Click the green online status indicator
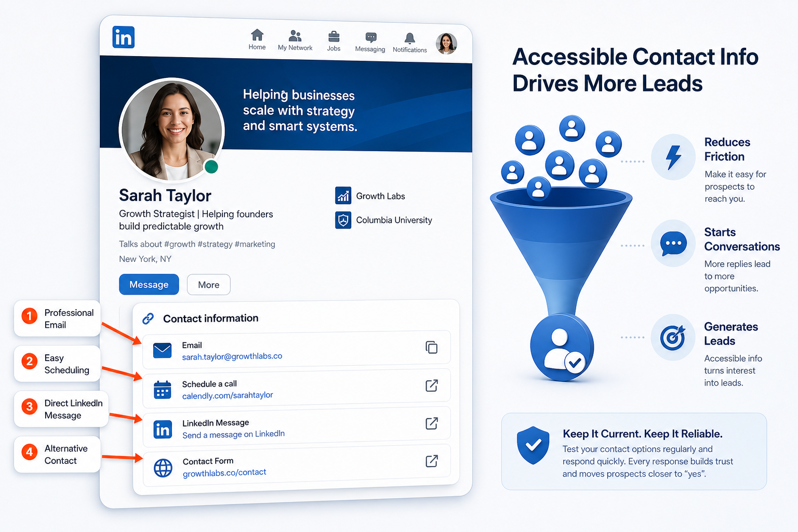The height and width of the screenshot is (532, 798). 211,167
